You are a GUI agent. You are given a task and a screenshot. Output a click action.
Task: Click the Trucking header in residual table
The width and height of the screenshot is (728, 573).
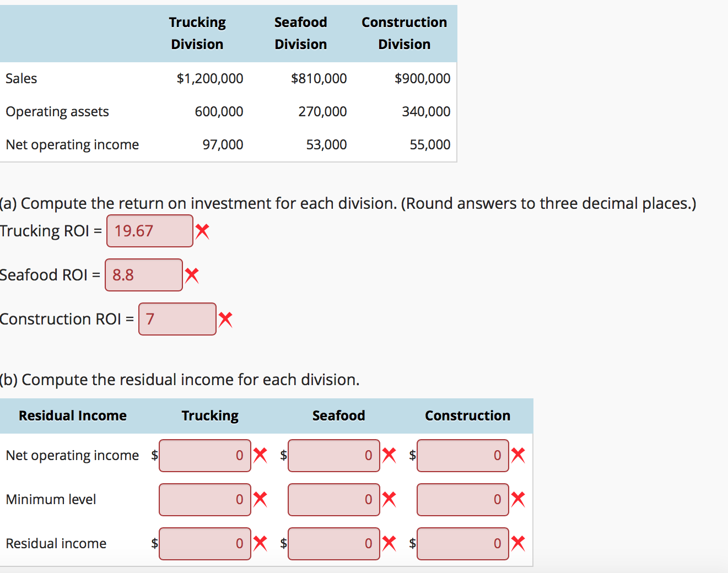point(211,416)
